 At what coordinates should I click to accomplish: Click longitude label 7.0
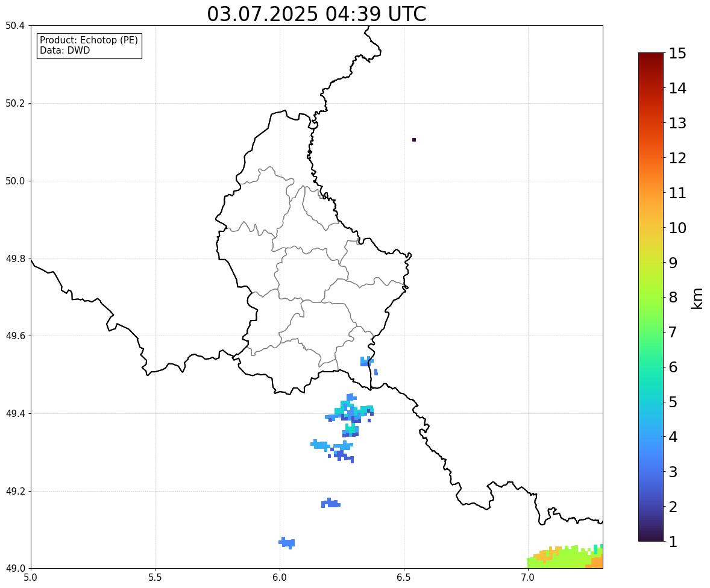pyautogui.click(x=528, y=578)
